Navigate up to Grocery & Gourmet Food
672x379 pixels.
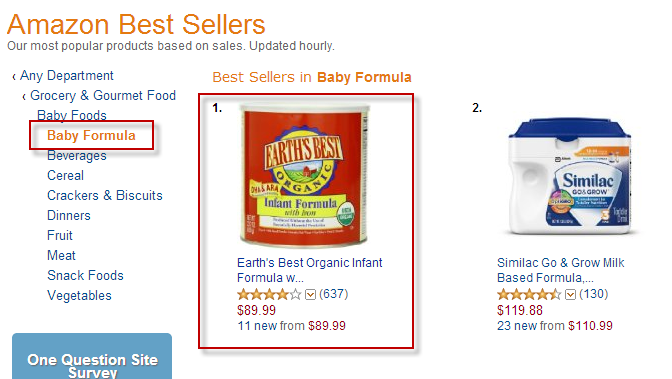103,96
